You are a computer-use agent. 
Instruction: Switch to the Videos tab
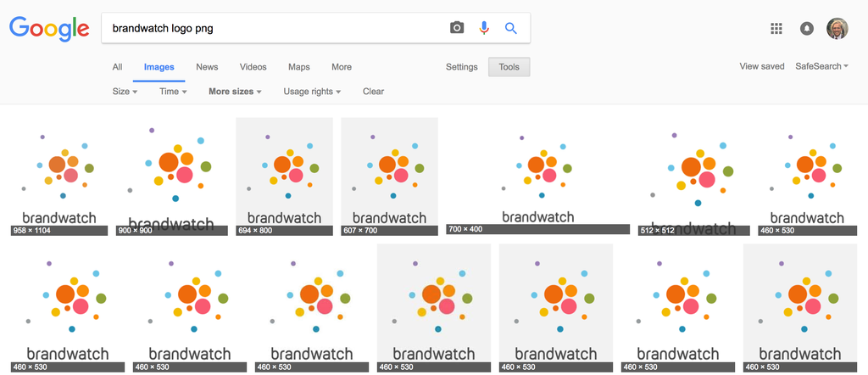253,67
